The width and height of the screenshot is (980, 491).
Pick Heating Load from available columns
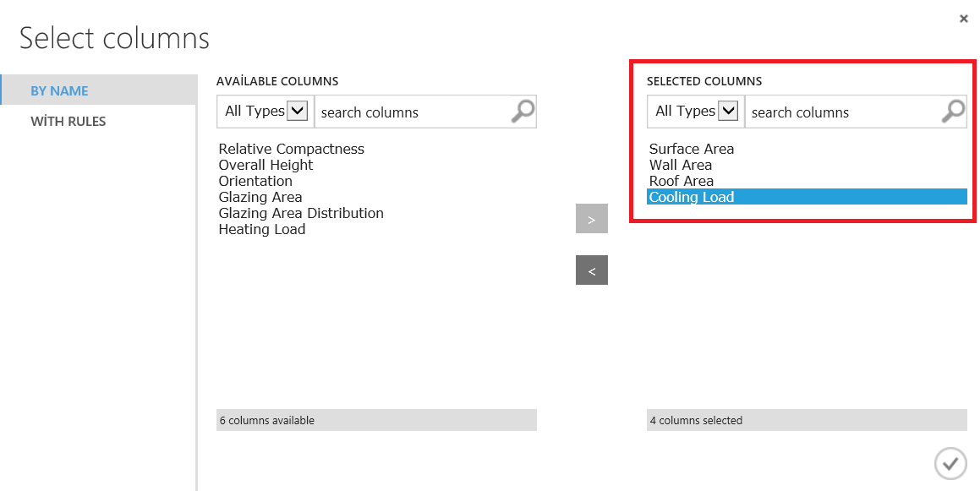[x=262, y=229]
